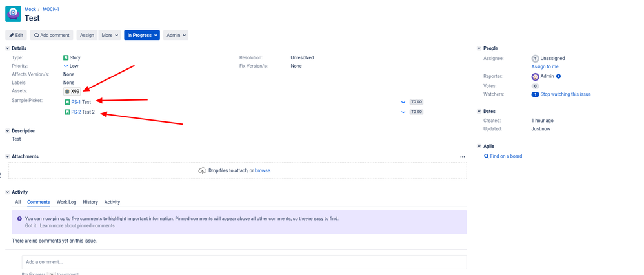Viewport: 644px width, 275px height.
Task: Open the Edit issue button
Action: pyautogui.click(x=16, y=35)
